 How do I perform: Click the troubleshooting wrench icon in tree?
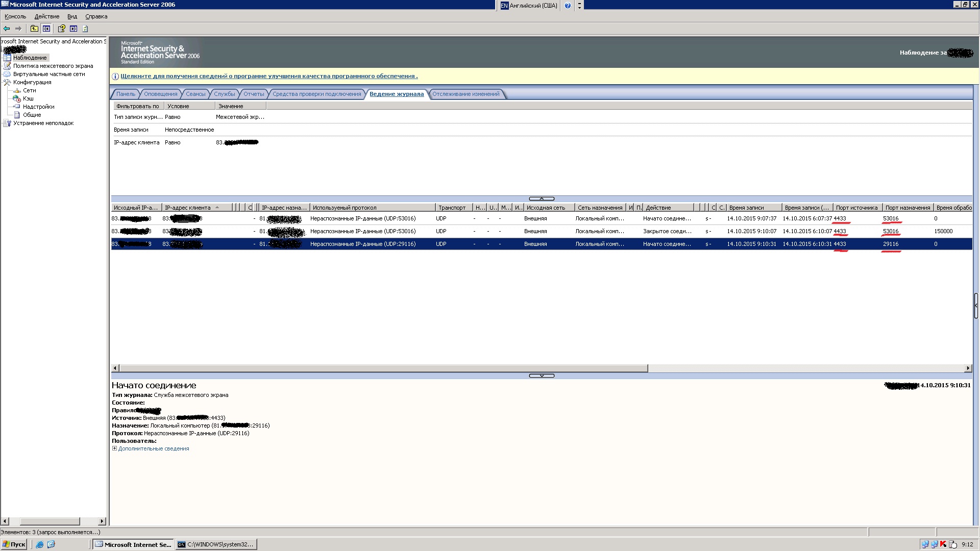(7, 123)
